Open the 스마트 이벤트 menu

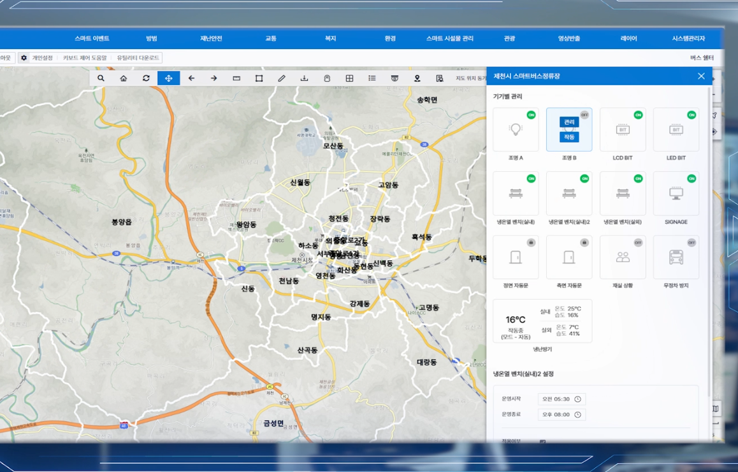[92, 39]
